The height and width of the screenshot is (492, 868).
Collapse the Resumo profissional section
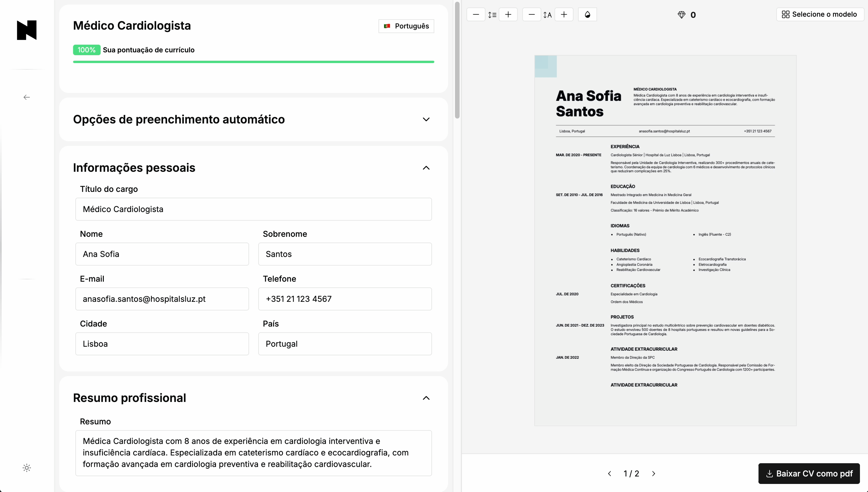pyautogui.click(x=426, y=398)
